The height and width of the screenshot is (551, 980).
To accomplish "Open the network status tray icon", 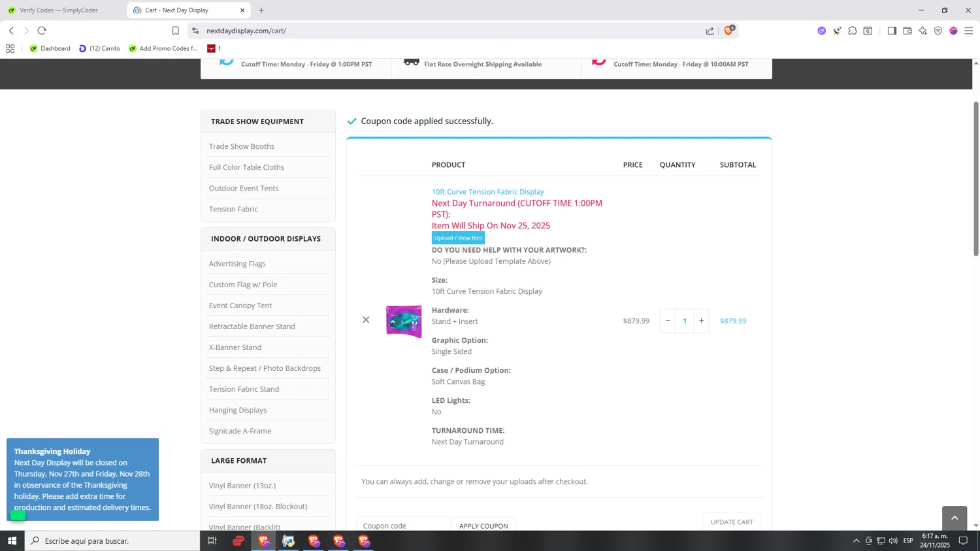I will click(881, 541).
